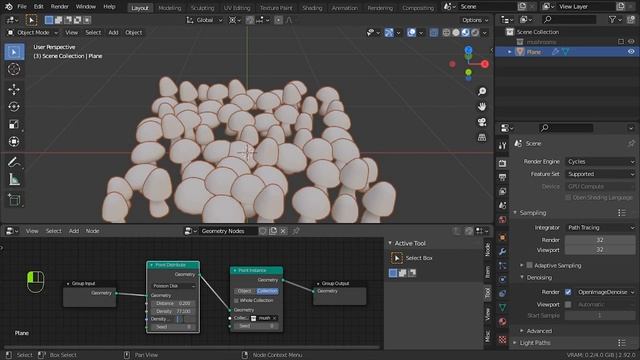Screen dimensions: 640x360
Task: Click the outliner search field
Action: 569,19
